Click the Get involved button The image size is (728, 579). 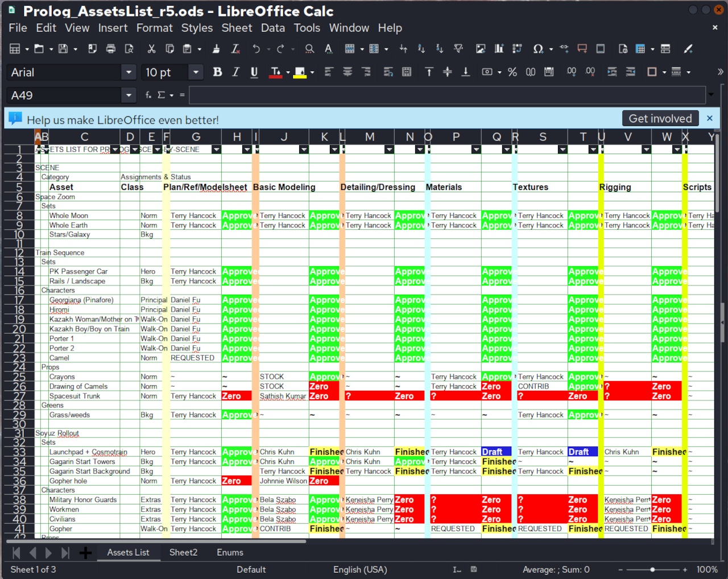660,118
